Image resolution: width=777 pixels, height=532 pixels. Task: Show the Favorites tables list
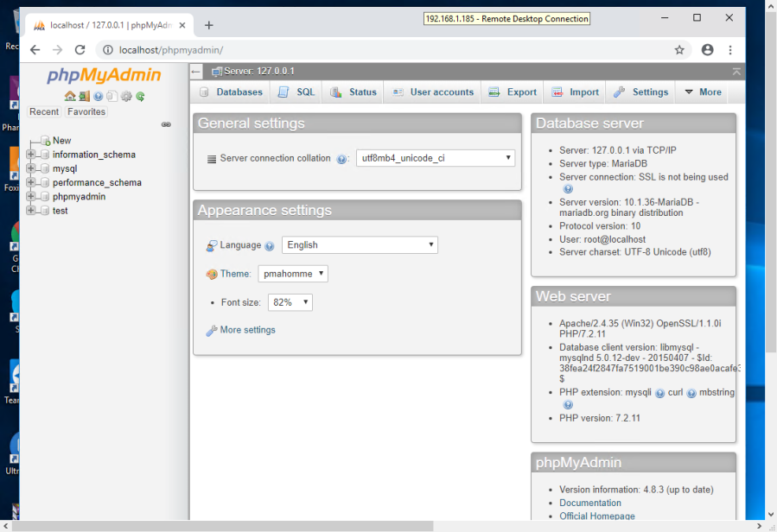coord(86,112)
